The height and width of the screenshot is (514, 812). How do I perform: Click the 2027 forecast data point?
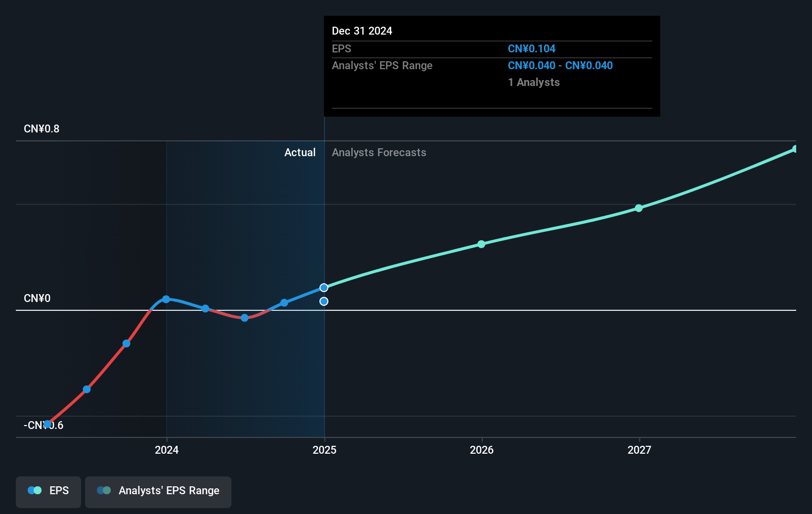click(639, 208)
